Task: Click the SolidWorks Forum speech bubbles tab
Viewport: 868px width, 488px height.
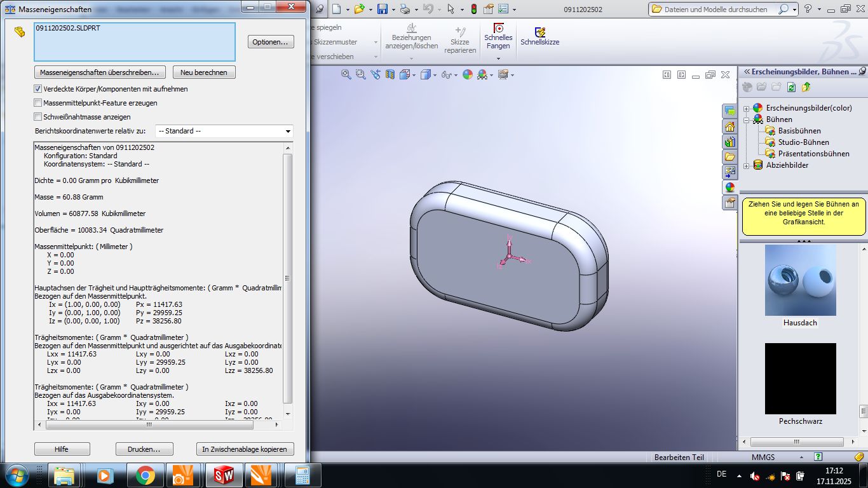Action: coord(730,111)
